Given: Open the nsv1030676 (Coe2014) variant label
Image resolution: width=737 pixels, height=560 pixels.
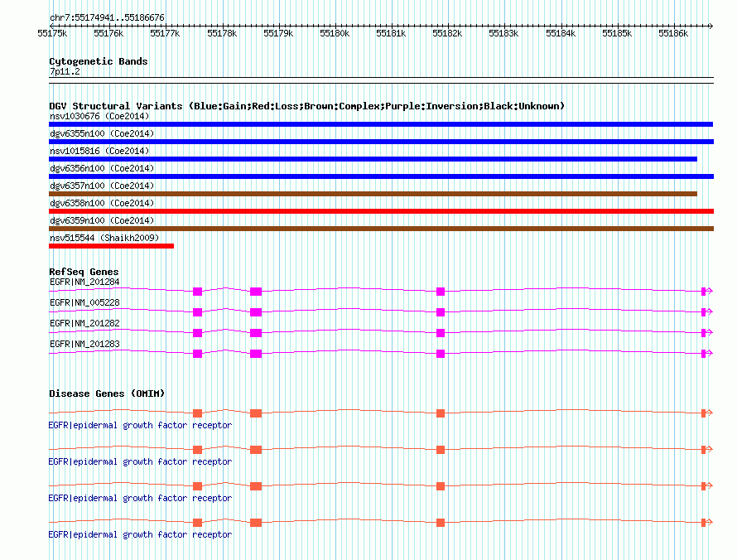Looking at the screenshot, I should (99, 116).
